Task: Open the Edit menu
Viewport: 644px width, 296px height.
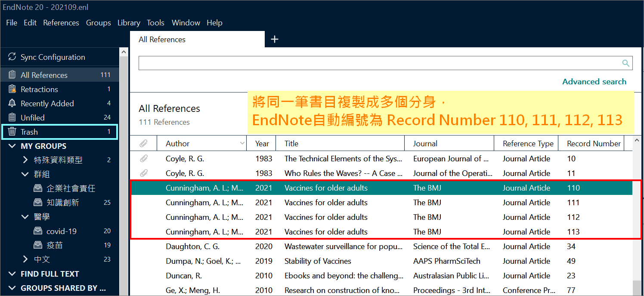Action: coord(30,23)
